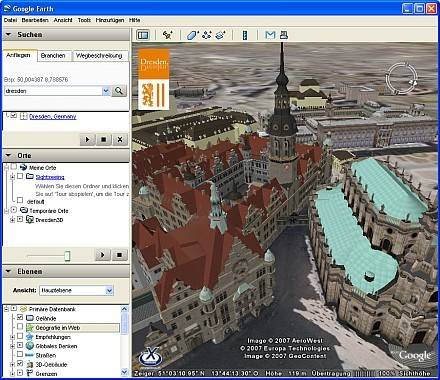Open the search box history dropdown arrow

(106, 91)
